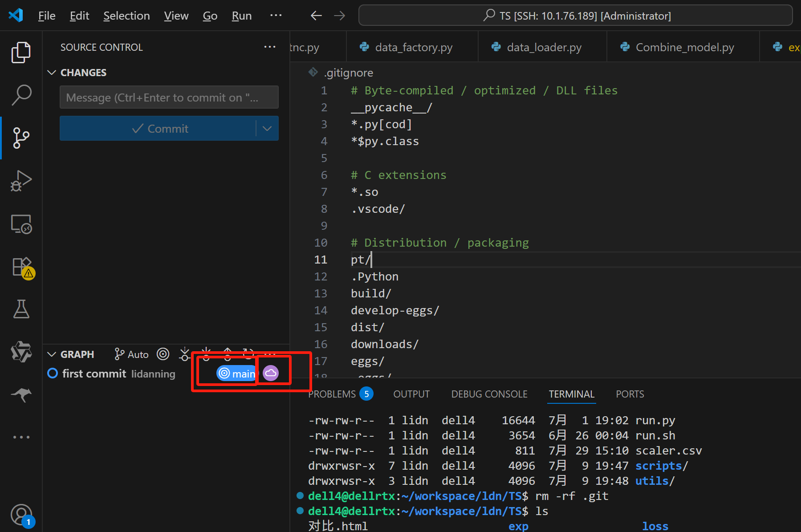Image resolution: width=801 pixels, height=532 pixels.
Task: Click the first commit graph node circle
Action: 53,373
